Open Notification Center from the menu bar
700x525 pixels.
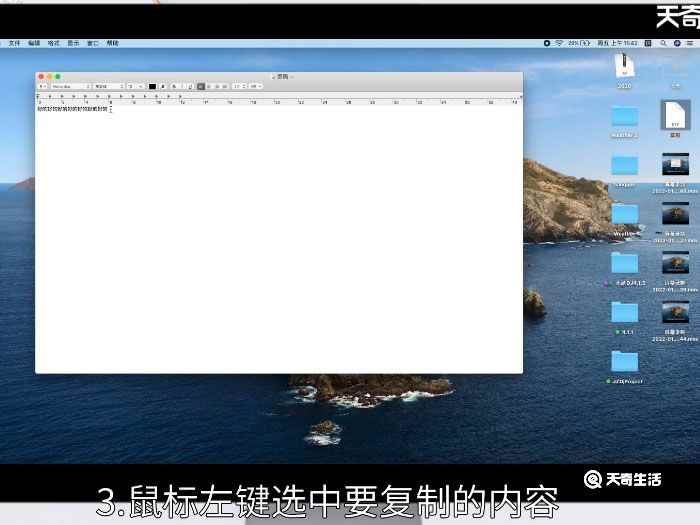[x=690, y=43]
